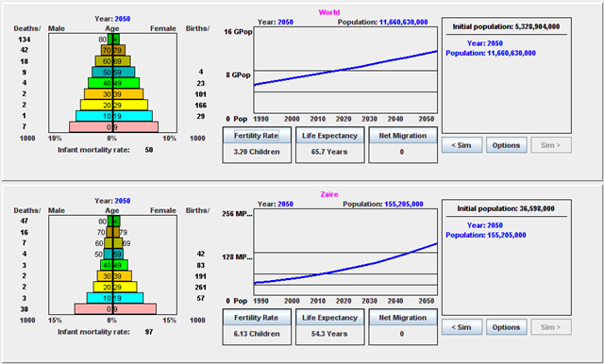Click the yellow 20-29 age bar in Zaire pyramid
Viewport: 604px width, 364px height.
(x=115, y=287)
